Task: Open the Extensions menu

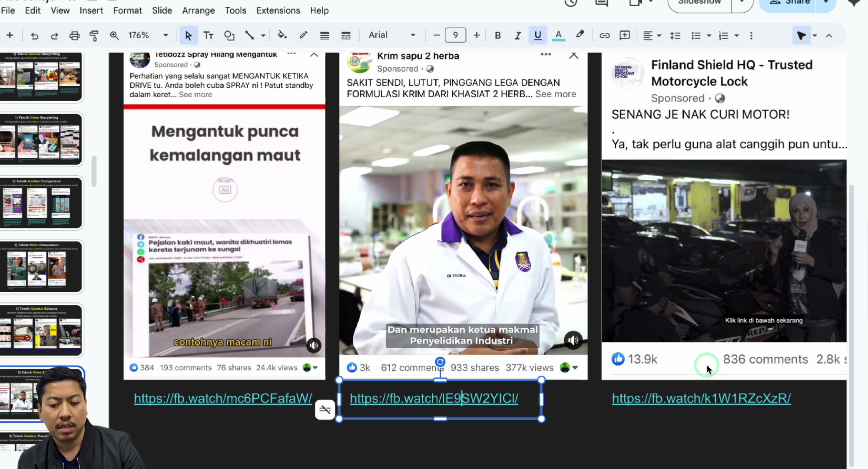Action: click(x=278, y=10)
